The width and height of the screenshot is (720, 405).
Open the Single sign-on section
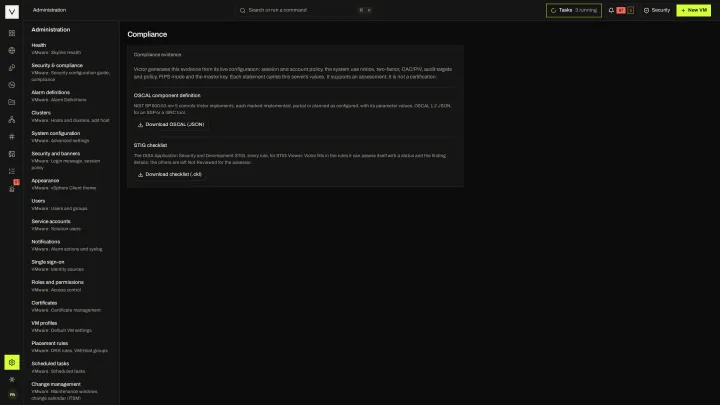[71, 265]
